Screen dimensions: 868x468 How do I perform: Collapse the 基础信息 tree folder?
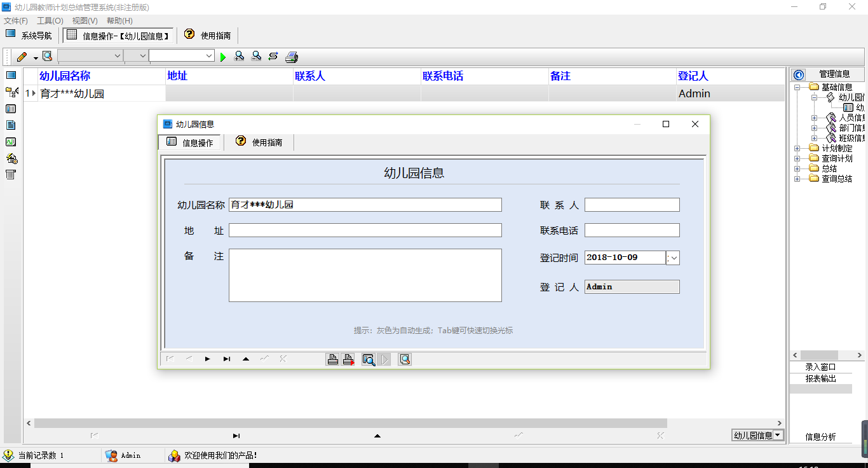click(797, 87)
